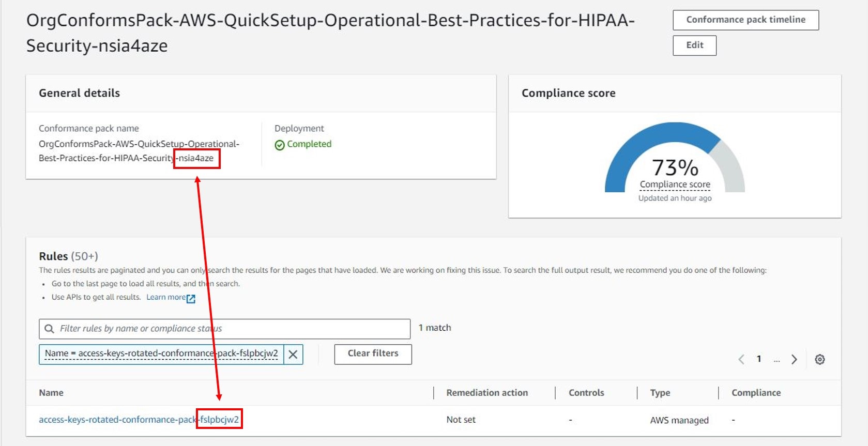Screen dimensions: 868x446
Task: Click the Edit button
Action: click(694, 45)
